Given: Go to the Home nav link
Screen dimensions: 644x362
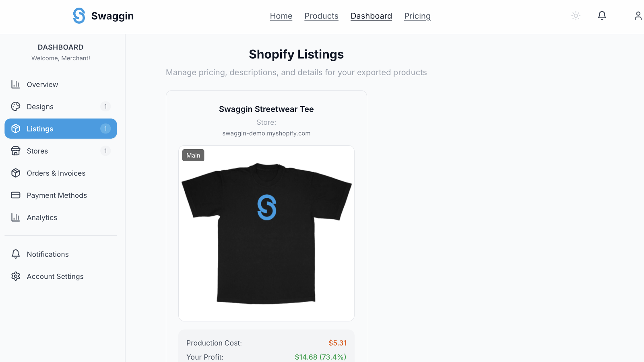Looking at the screenshot, I should pyautogui.click(x=281, y=16).
